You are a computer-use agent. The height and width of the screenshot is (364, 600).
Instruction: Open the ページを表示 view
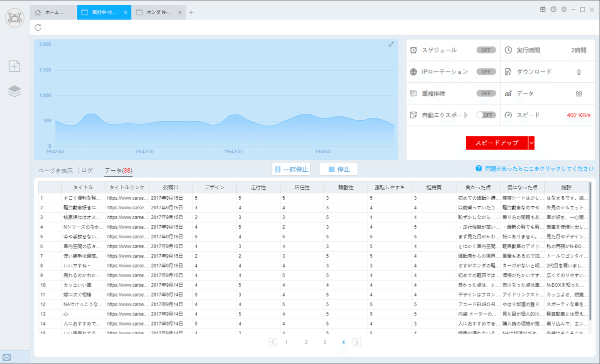coord(55,170)
